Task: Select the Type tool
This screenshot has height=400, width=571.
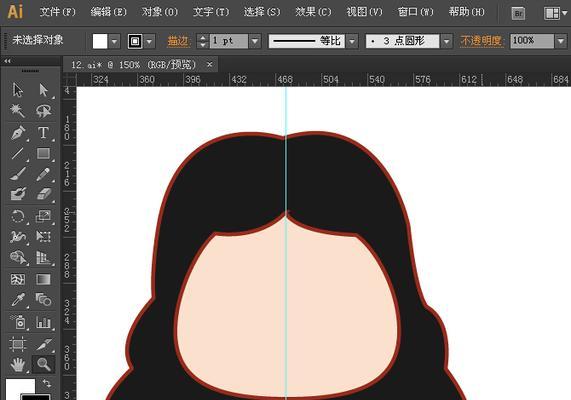Action: pyautogui.click(x=43, y=133)
